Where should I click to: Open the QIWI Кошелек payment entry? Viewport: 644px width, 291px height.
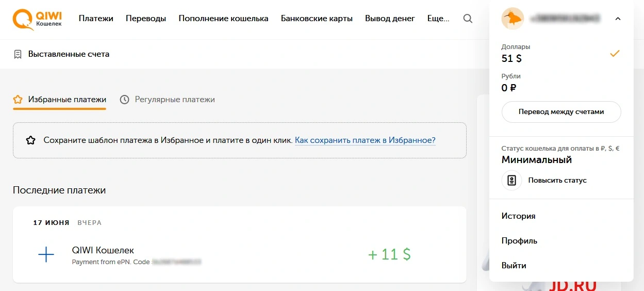239,255
